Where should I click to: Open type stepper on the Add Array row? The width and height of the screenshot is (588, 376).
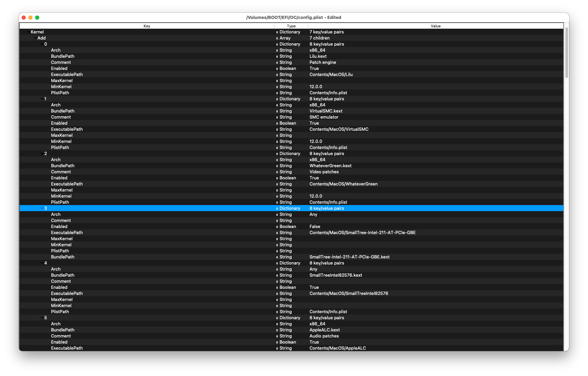(277, 38)
